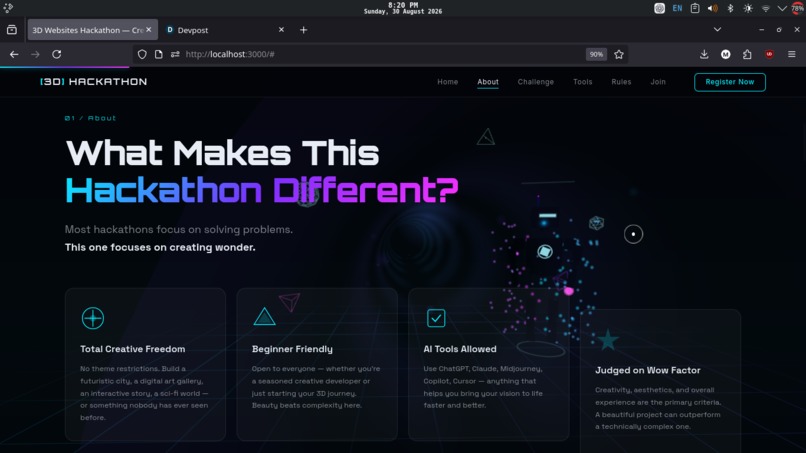Go to the Home nav link
Screen dimensions: 806x453
[x=447, y=82]
